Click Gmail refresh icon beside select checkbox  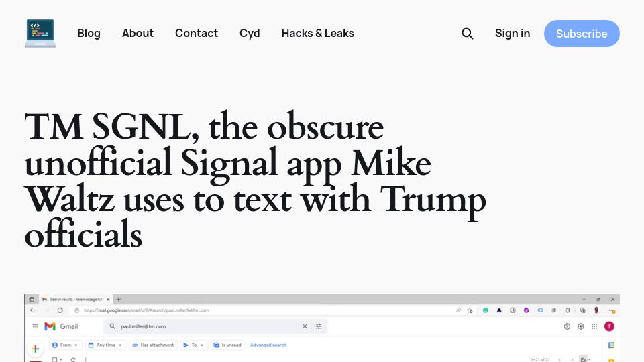[73, 359]
